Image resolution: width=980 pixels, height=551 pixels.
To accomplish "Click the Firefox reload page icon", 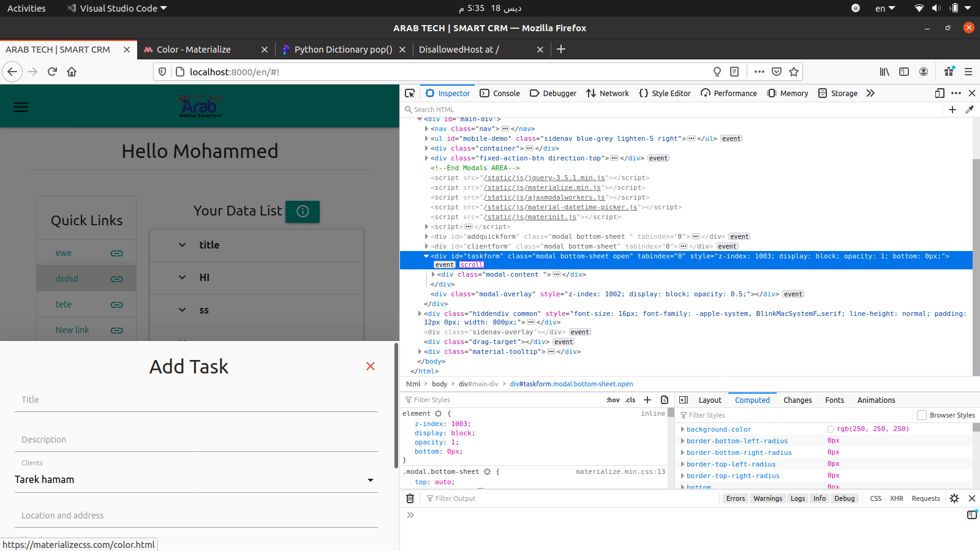I will click(52, 72).
